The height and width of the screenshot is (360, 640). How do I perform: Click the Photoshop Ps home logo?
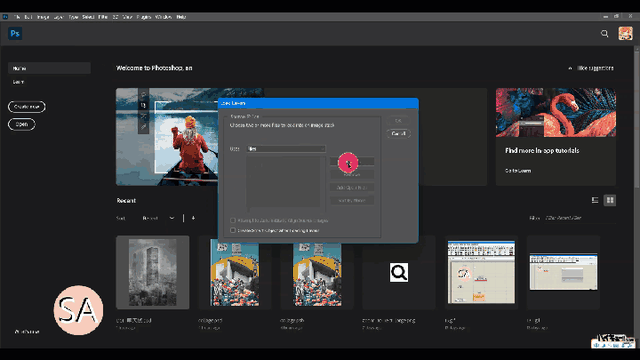(15, 33)
